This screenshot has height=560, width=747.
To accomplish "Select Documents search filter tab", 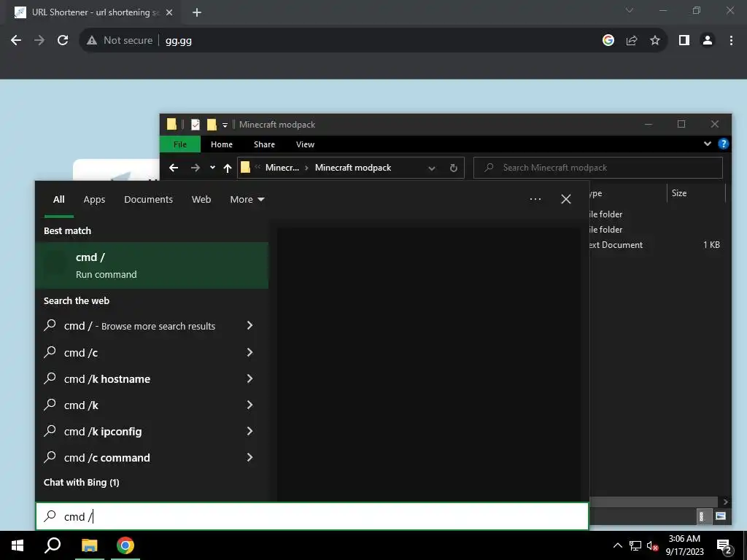I will (148, 200).
